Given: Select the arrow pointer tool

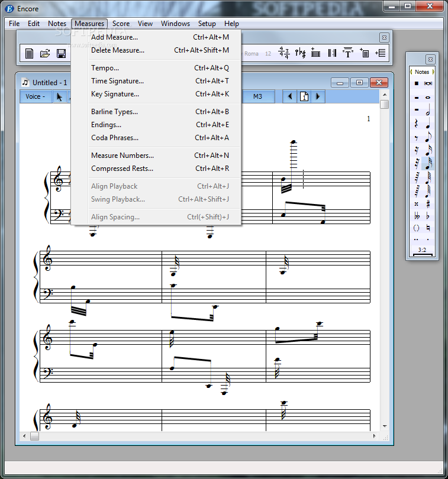Looking at the screenshot, I should tap(59, 96).
